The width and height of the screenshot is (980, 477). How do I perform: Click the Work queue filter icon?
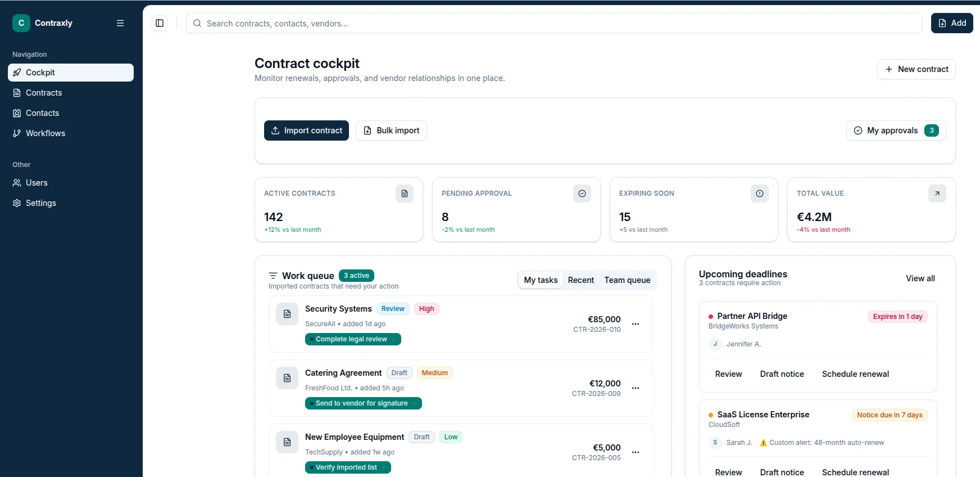273,276
